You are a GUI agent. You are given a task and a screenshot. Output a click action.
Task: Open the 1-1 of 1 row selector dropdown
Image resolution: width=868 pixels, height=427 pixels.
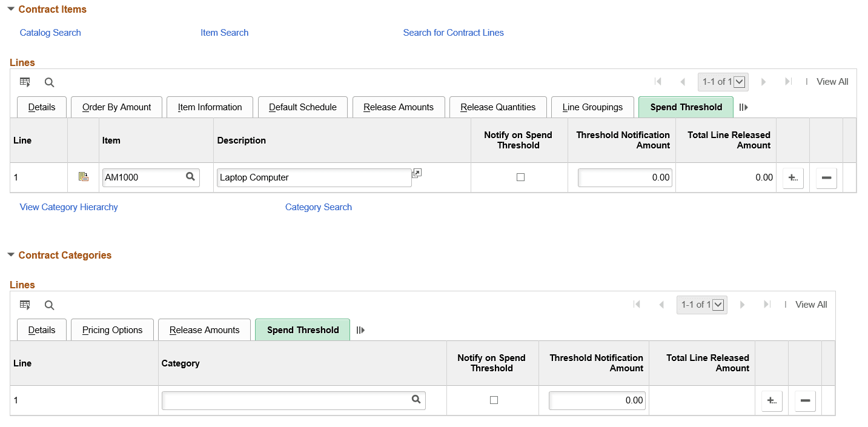tap(739, 81)
